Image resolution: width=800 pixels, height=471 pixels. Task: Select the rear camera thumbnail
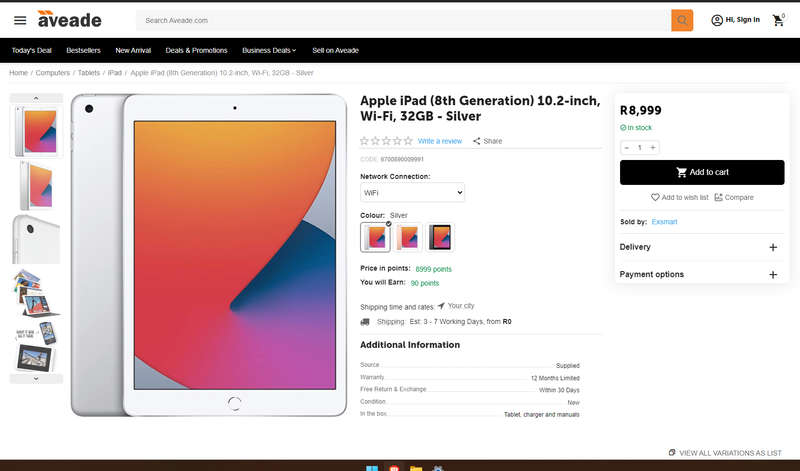coord(36,239)
